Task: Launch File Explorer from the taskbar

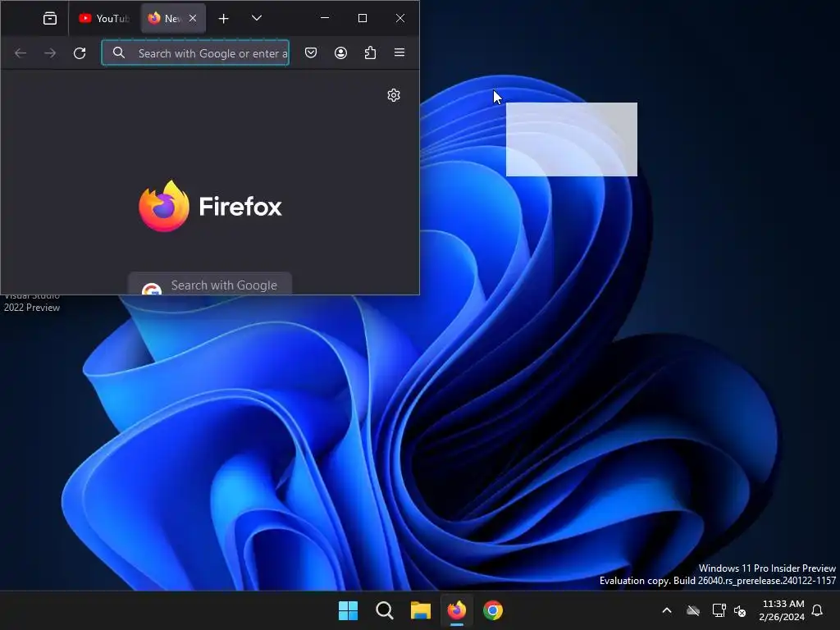Action: coord(421,610)
